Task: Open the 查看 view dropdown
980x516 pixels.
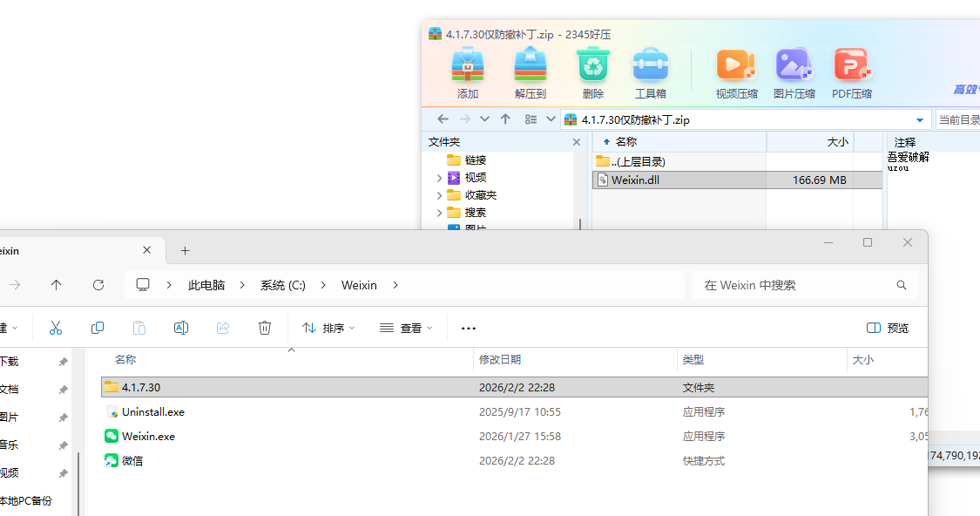Action: pyautogui.click(x=406, y=328)
